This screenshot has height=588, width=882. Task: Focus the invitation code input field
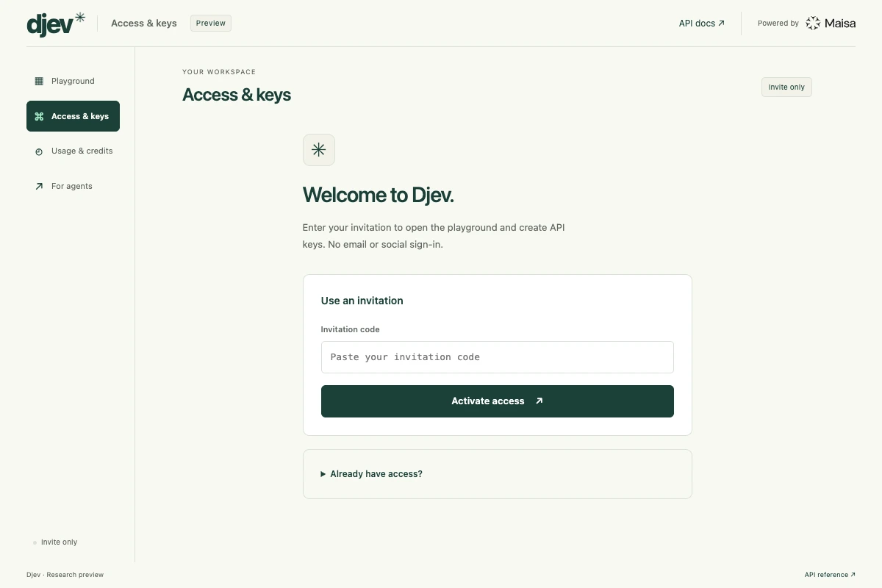497,357
